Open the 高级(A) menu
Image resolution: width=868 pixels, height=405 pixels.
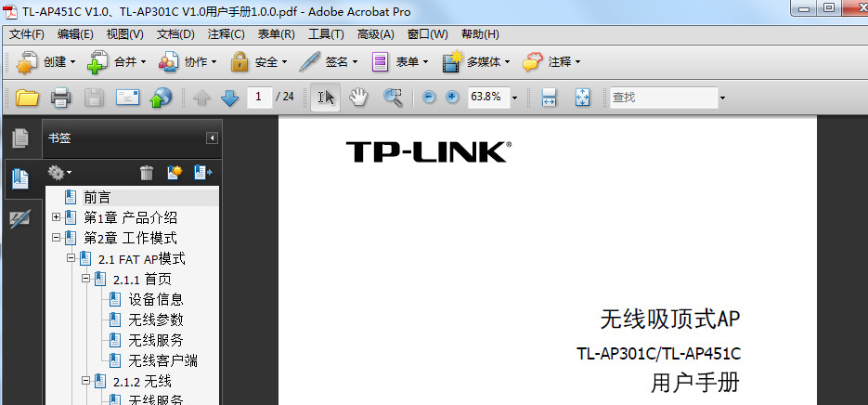point(376,34)
